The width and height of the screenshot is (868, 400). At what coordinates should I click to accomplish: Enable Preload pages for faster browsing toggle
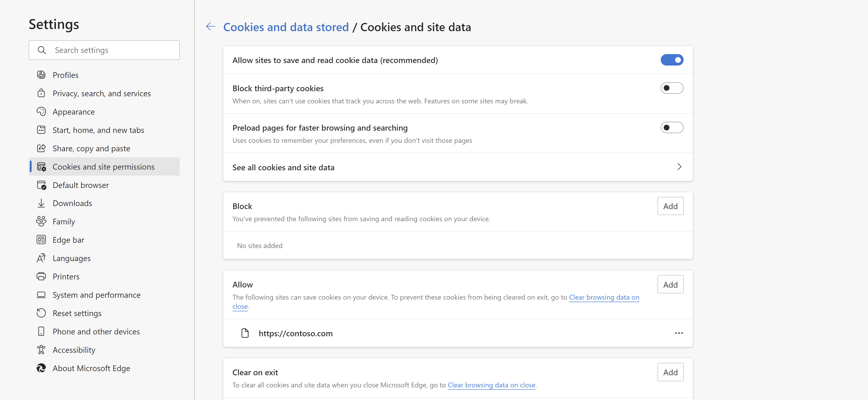671,127
